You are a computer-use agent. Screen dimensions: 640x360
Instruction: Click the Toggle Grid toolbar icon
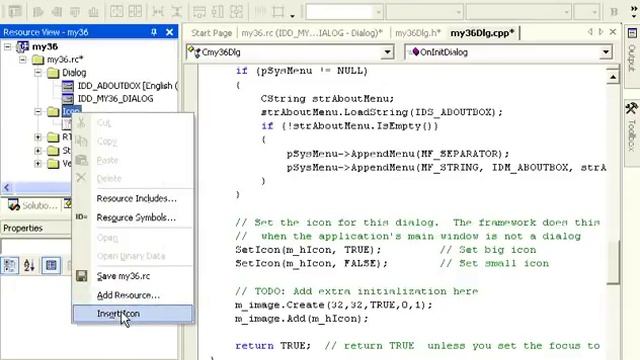point(260,11)
